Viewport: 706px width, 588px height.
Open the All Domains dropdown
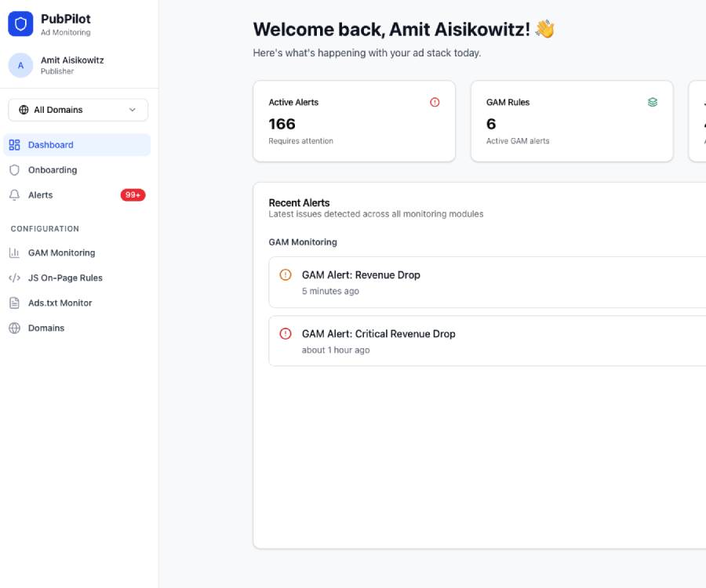(x=77, y=110)
